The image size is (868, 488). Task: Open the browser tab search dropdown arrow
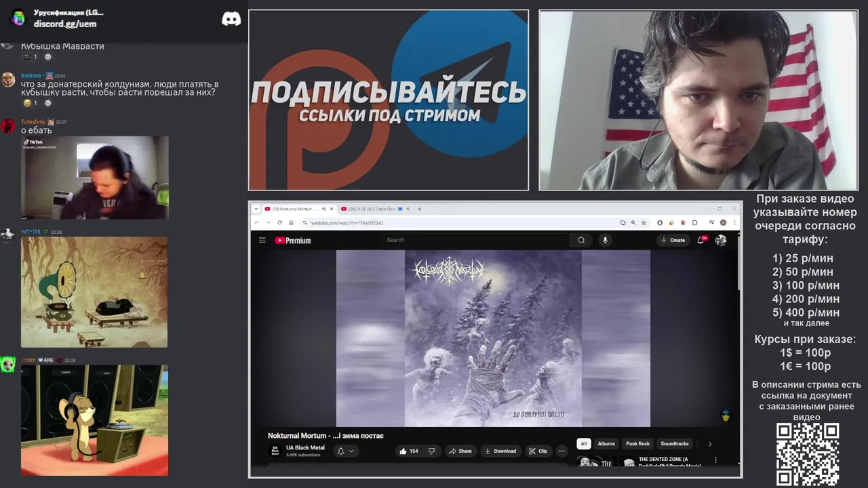pyautogui.click(x=256, y=209)
